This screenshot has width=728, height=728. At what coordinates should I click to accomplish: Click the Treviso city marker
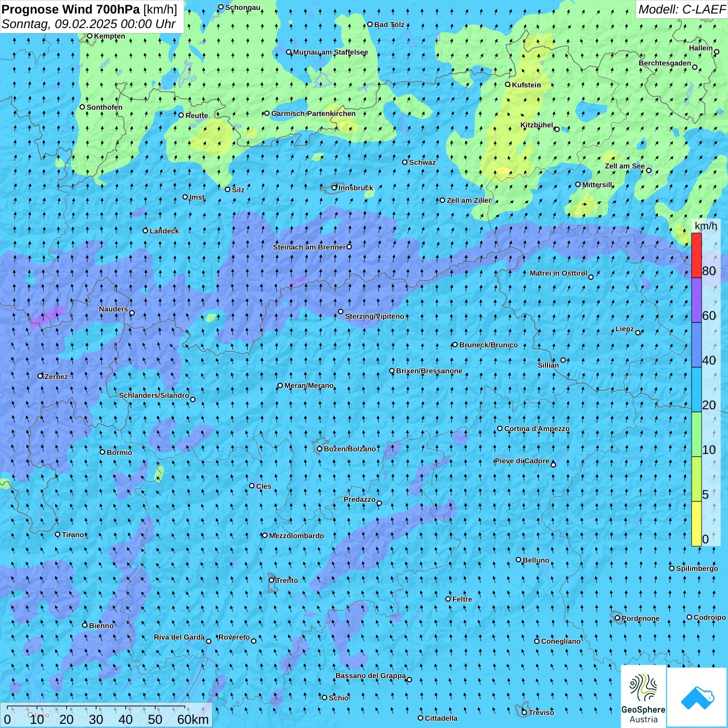point(524,712)
